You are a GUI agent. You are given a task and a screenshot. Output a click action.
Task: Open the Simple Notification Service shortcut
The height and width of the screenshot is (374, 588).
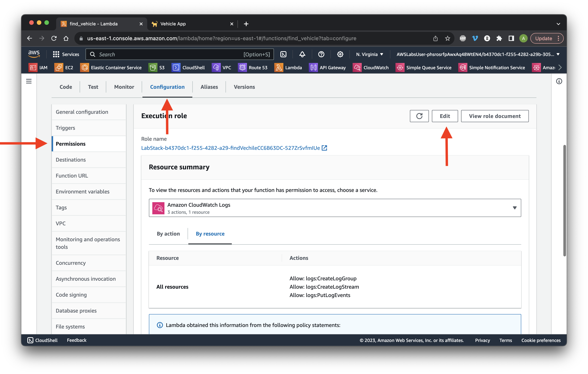[491, 68]
